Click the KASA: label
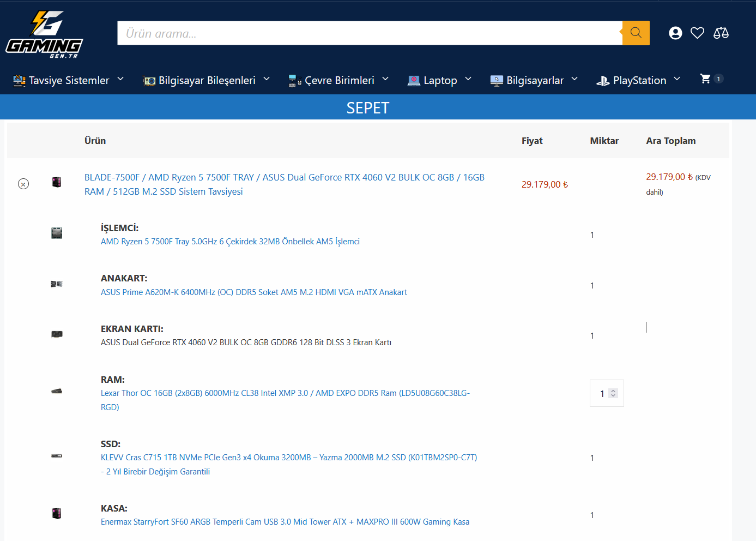The height and width of the screenshot is (541, 756). click(x=114, y=508)
